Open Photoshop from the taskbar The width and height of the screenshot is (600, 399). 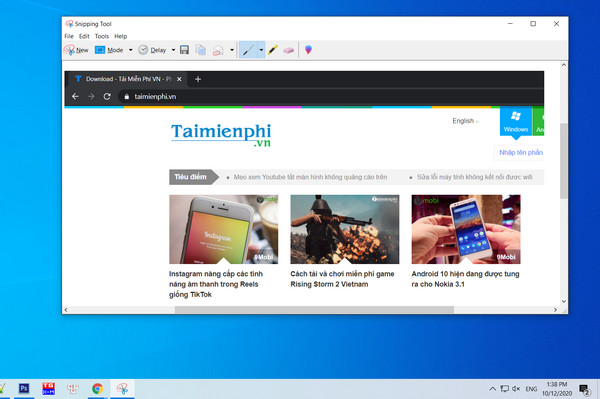tap(24, 389)
